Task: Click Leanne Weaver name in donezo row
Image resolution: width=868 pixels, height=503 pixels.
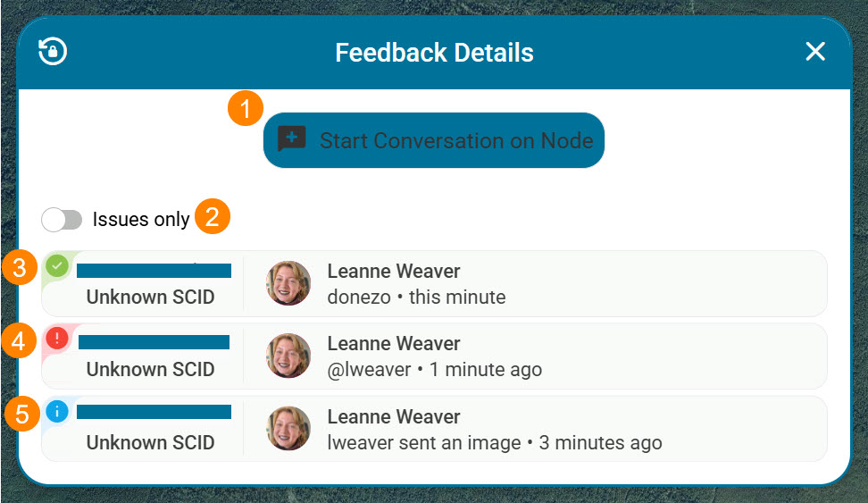Action: point(394,271)
